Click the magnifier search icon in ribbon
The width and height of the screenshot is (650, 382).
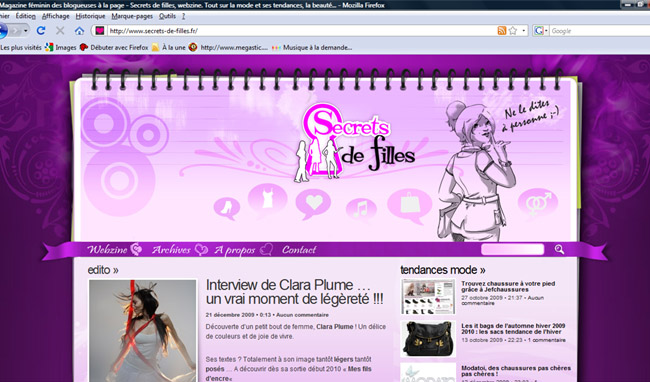559,249
